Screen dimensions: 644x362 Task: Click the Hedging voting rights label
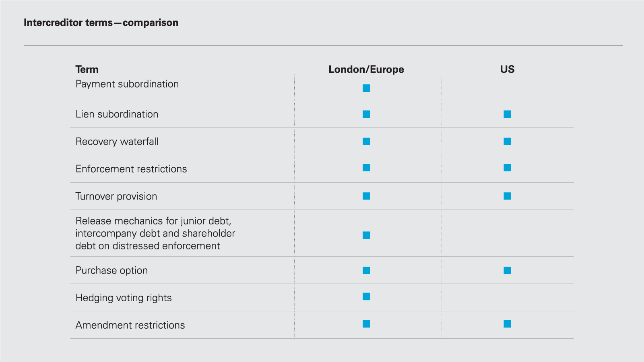[x=124, y=298]
